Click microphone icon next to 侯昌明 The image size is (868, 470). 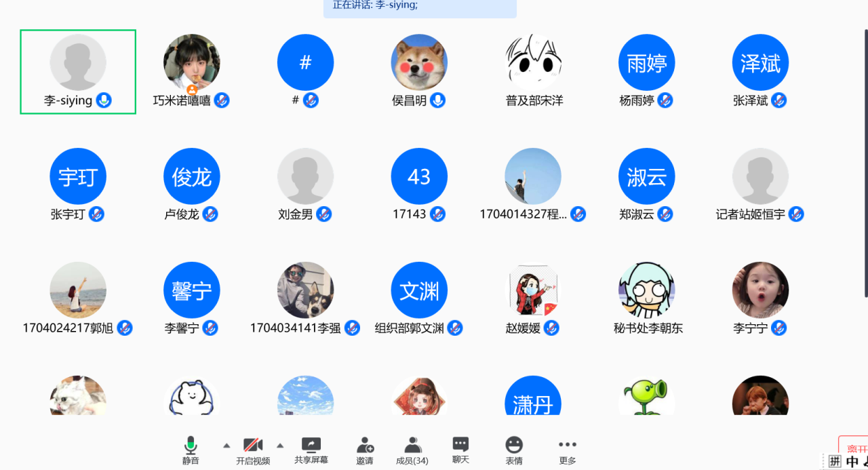pos(438,100)
